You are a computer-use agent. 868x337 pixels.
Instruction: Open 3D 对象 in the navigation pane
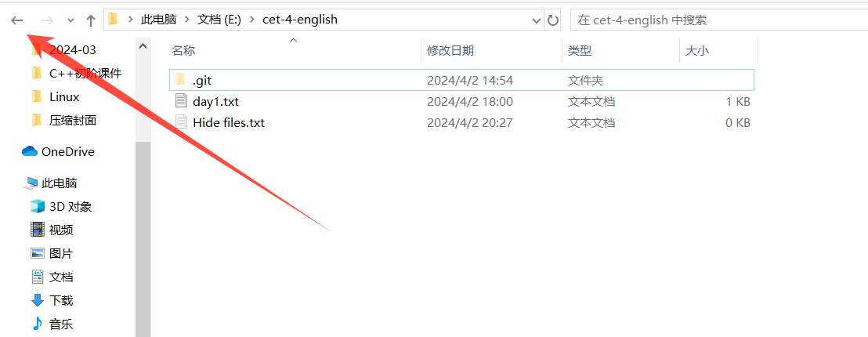[x=71, y=207]
